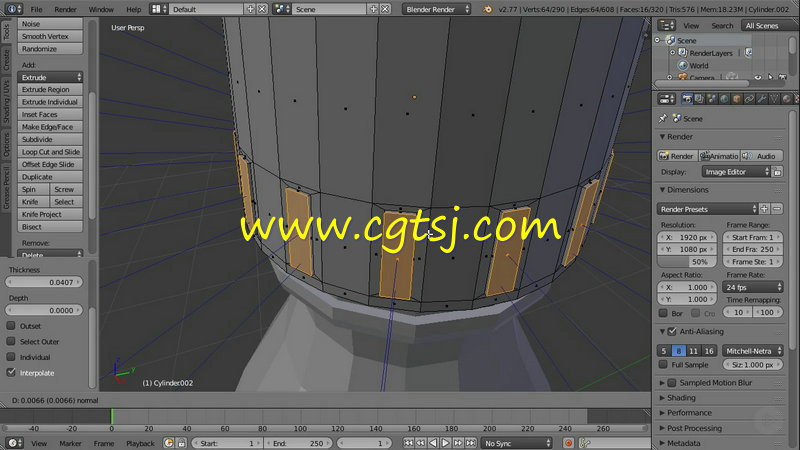Screen dimensions: 800x450
Task: Click the clapperboard icon beside Image Editor
Action: point(777,172)
